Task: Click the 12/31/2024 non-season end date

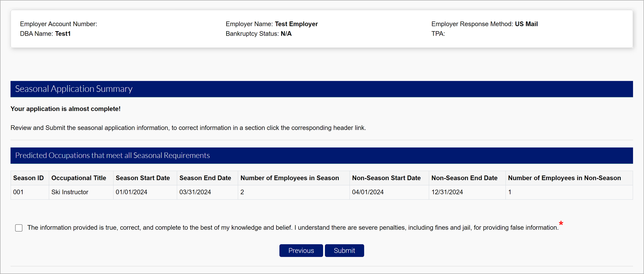Action: (447, 192)
